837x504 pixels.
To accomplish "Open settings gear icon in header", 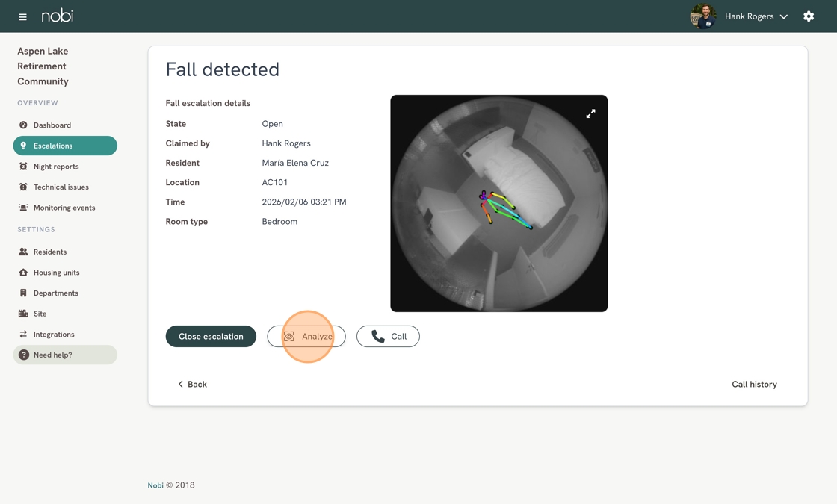I will (x=809, y=16).
